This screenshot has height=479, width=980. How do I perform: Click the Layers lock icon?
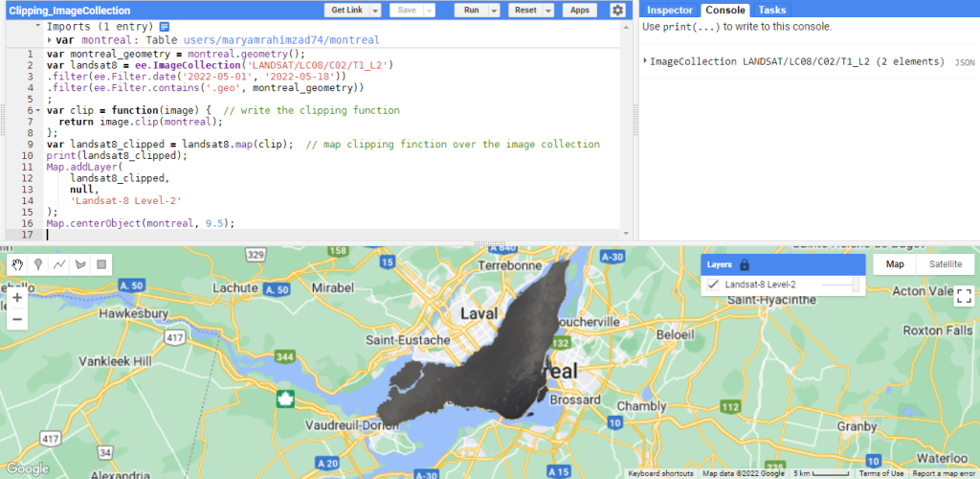coord(745,264)
